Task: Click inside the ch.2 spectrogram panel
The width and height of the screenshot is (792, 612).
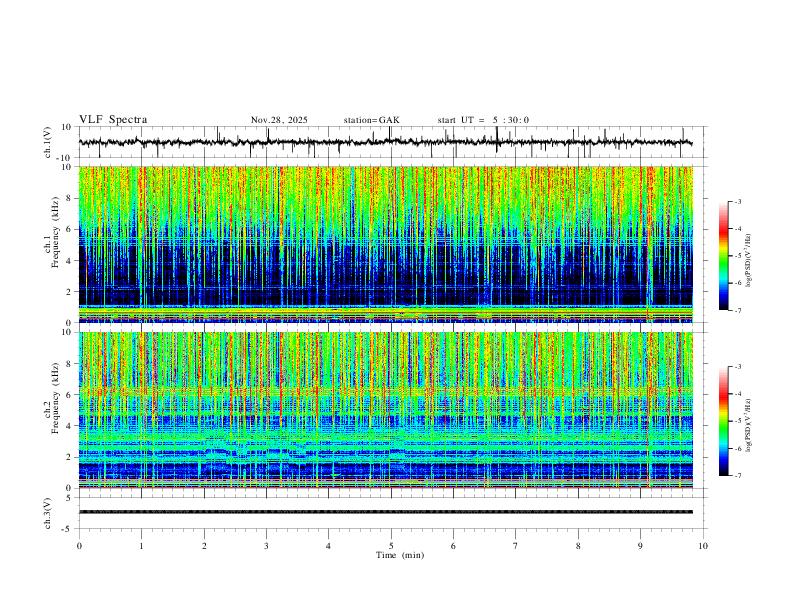Action: pos(385,410)
